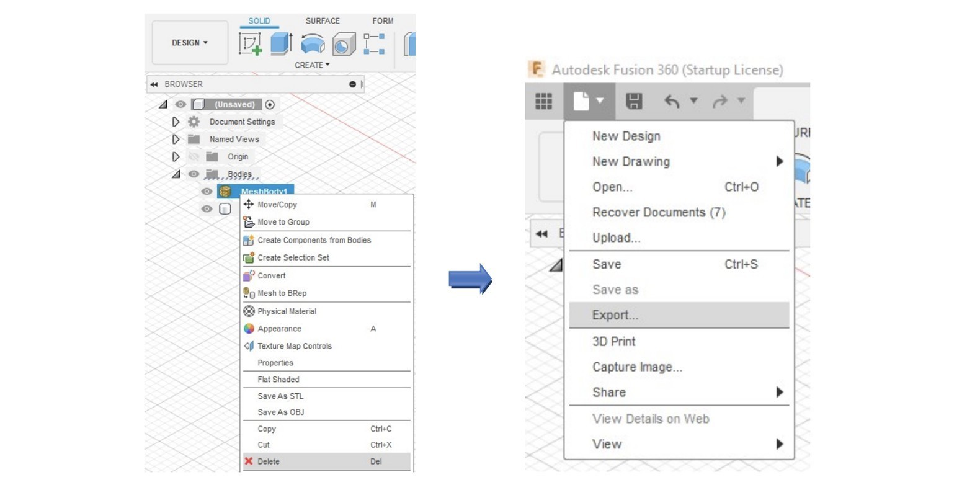Click the Bodies folder icon
Screen dimensions: 980x490
click(x=212, y=174)
